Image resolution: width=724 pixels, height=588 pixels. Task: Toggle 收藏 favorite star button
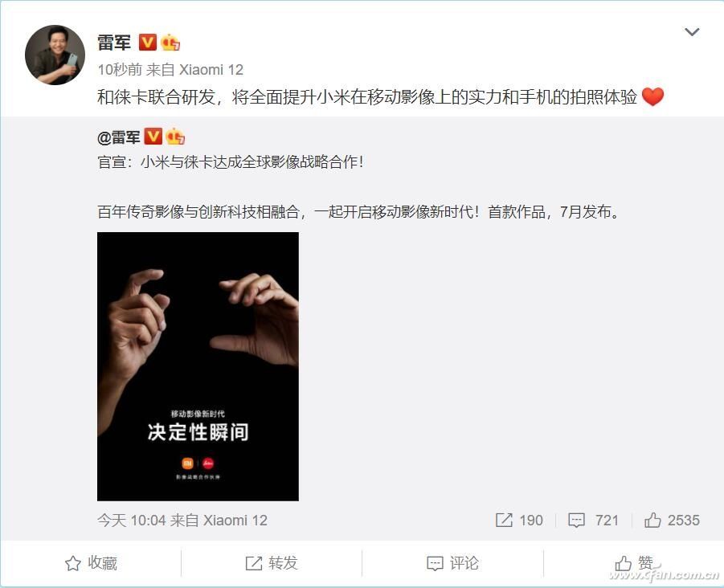tap(91, 563)
